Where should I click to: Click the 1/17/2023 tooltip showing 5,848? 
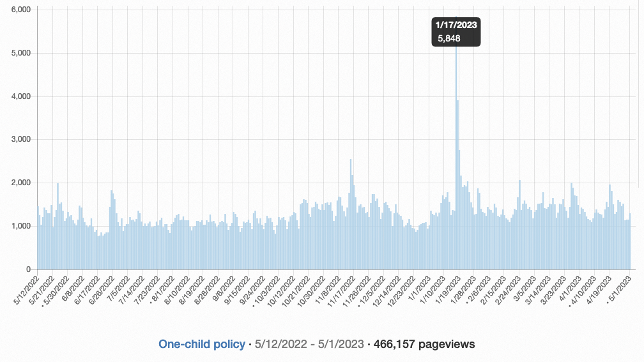pos(456,32)
